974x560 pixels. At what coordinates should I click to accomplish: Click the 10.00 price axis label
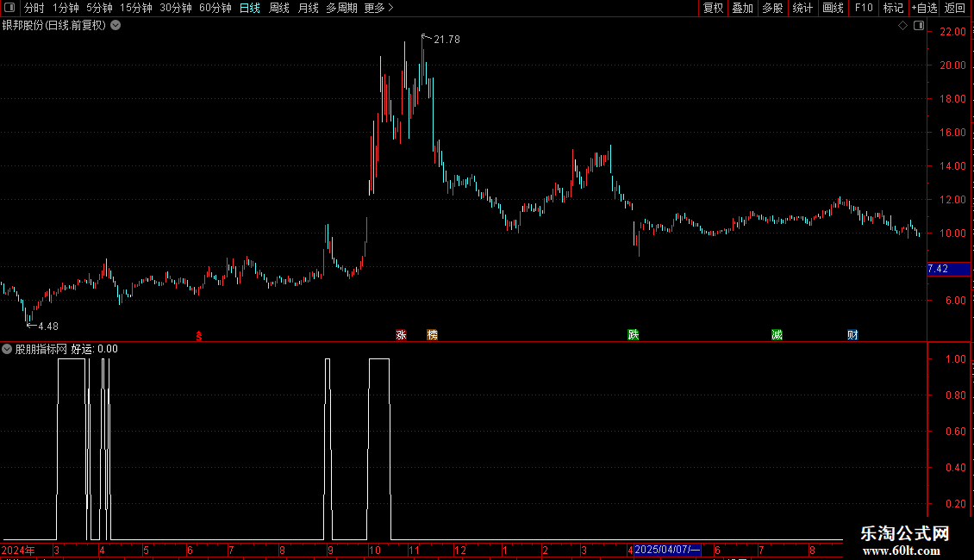coord(952,233)
